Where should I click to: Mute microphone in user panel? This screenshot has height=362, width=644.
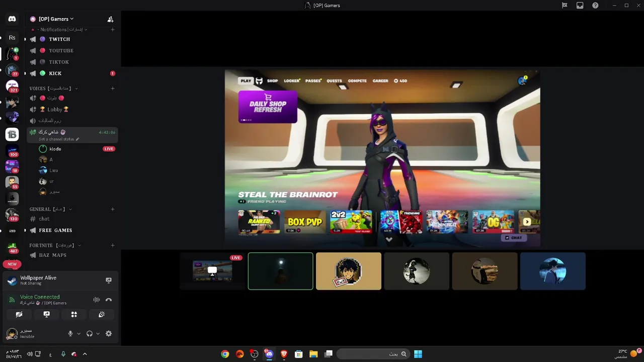pos(70,333)
